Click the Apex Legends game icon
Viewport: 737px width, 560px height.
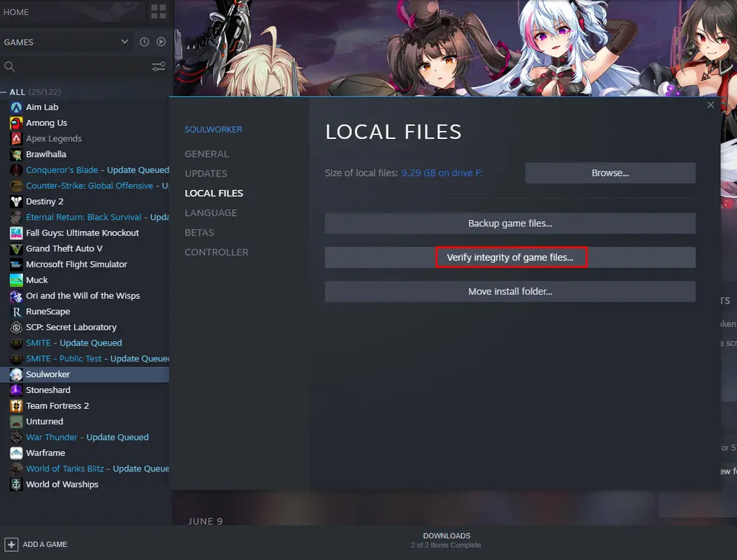(16, 139)
